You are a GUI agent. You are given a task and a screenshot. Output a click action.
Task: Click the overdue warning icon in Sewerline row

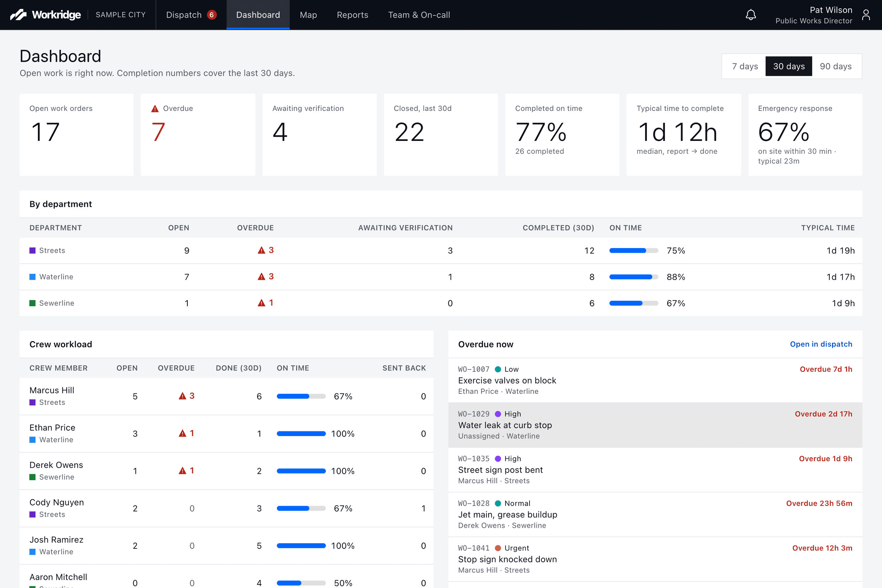[x=261, y=303]
